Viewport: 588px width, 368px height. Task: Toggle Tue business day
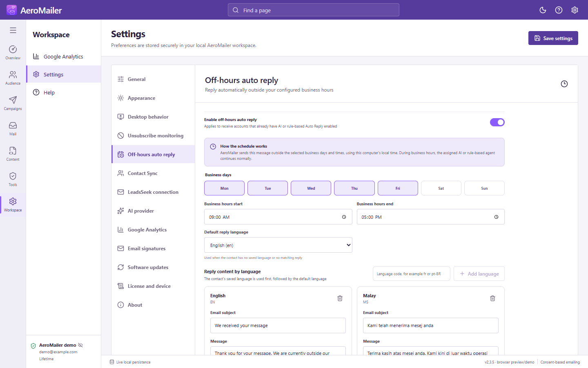(267, 188)
